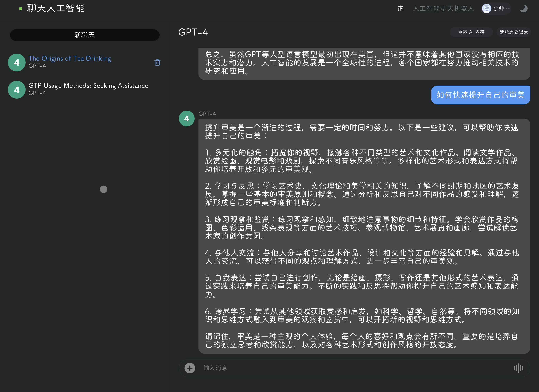Toggle dark mode moon icon
The image size is (539, 392).
point(524,8)
